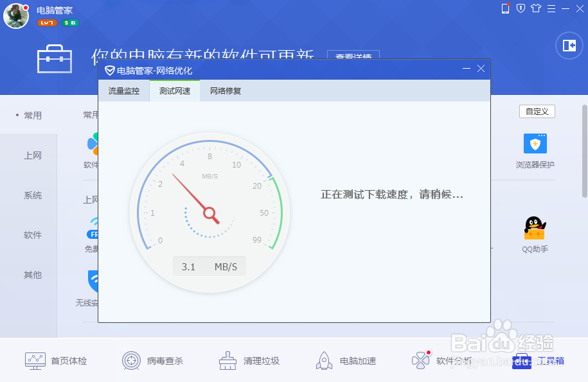
Task: Switch to the 流量监控 tab
Action: [x=124, y=91]
